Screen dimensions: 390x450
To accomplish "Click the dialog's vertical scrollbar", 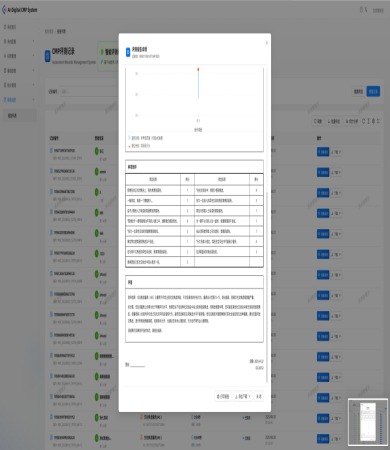I will click(x=266, y=287).
